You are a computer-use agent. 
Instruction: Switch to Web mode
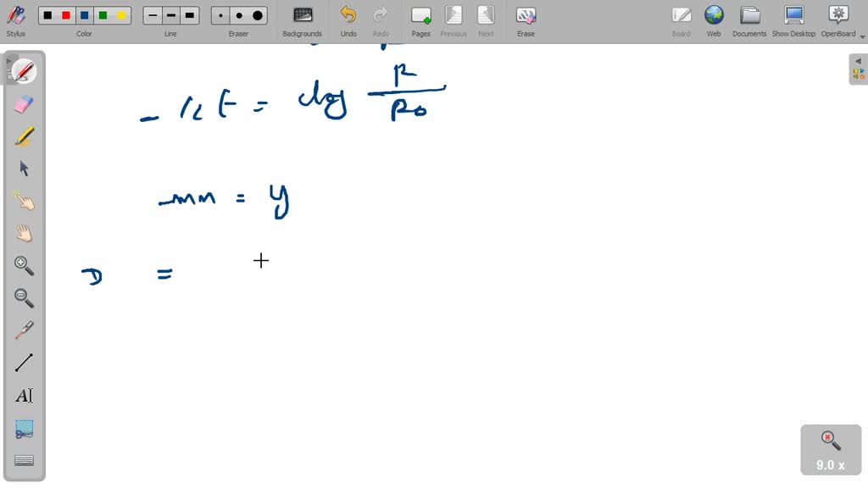714,21
